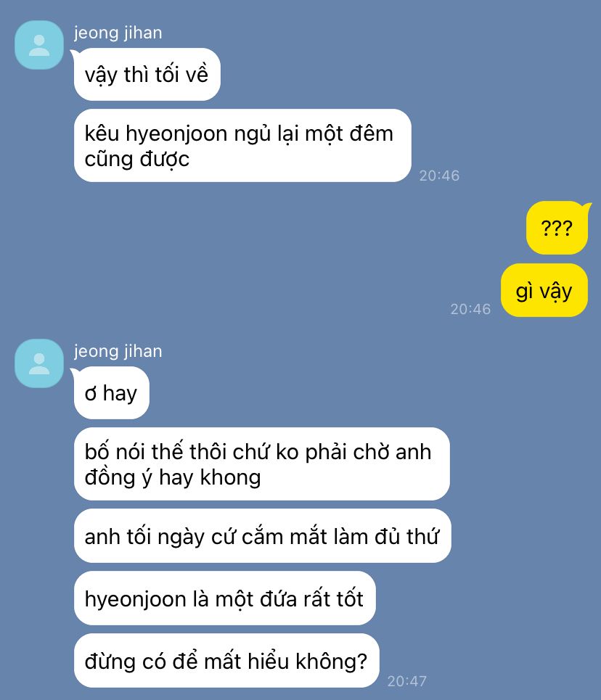
Task: Select 'đừng có để mất hiểu không?' message
Action: [x=226, y=661]
